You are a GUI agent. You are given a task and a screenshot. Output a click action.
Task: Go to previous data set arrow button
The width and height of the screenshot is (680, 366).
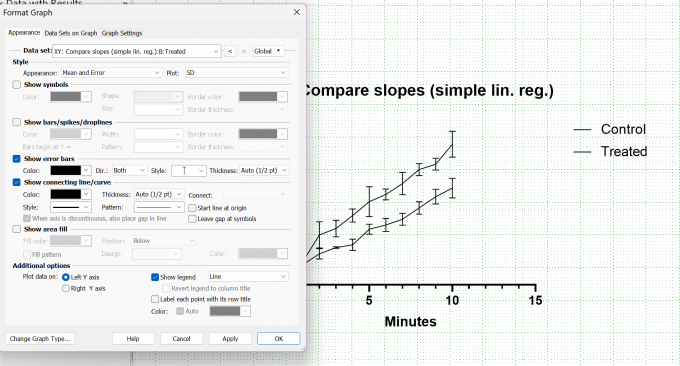230,51
